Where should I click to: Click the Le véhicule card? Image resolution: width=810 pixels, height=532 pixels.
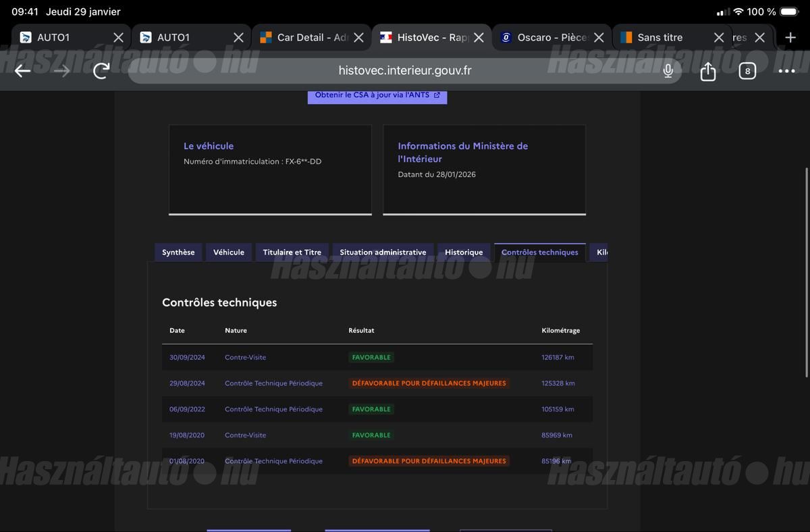pyautogui.click(x=270, y=169)
